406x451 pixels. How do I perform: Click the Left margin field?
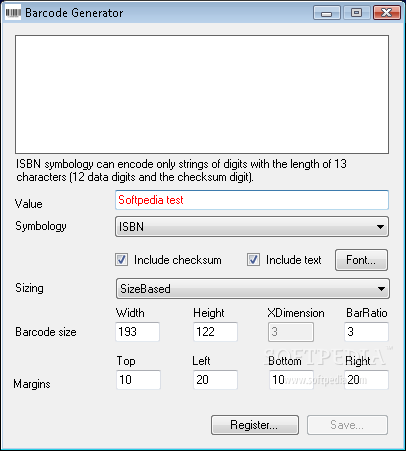pos(215,380)
